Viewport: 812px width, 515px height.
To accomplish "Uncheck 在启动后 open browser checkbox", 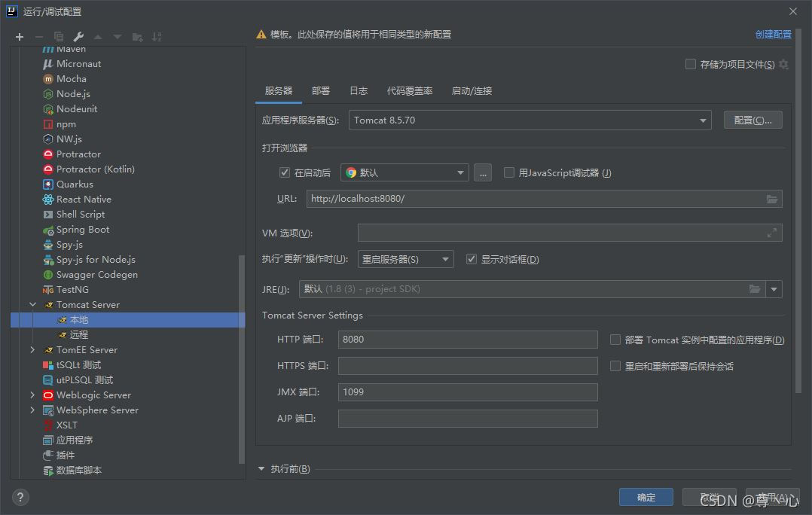I will pyautogui.click(x=284, y=172).
